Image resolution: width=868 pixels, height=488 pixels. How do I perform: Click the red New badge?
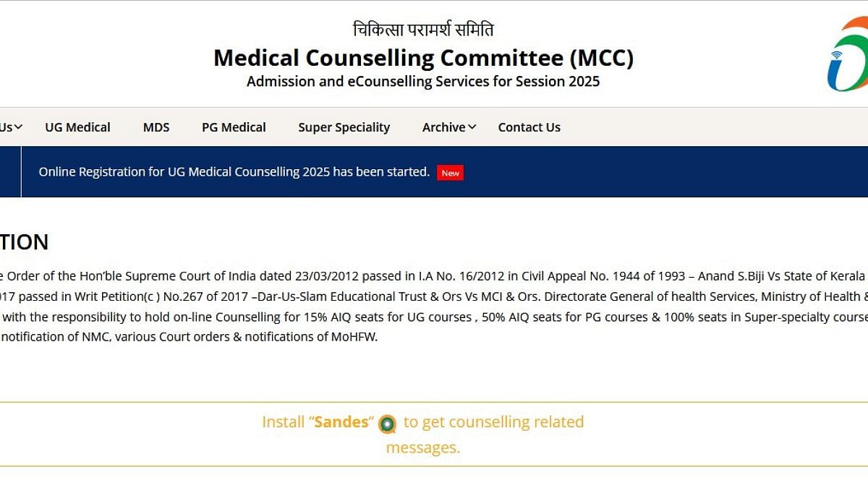(x=451, y=173)
